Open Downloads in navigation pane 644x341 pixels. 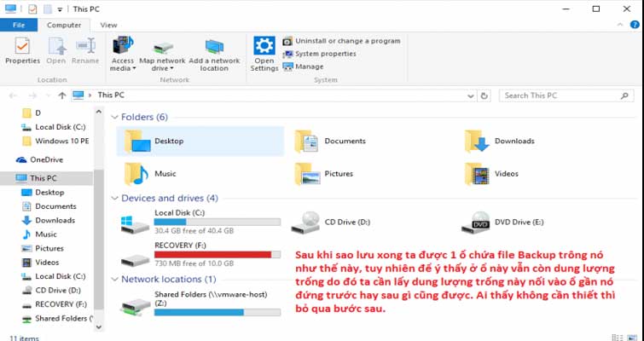(49, 220)
